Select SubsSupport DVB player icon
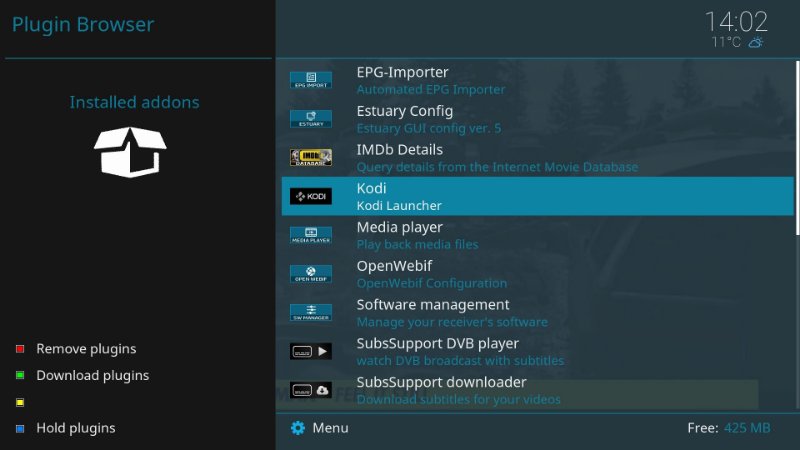Image resolution: width=800 pixels, height=450 pixels. pyautogui.click(x=310, y=352)
